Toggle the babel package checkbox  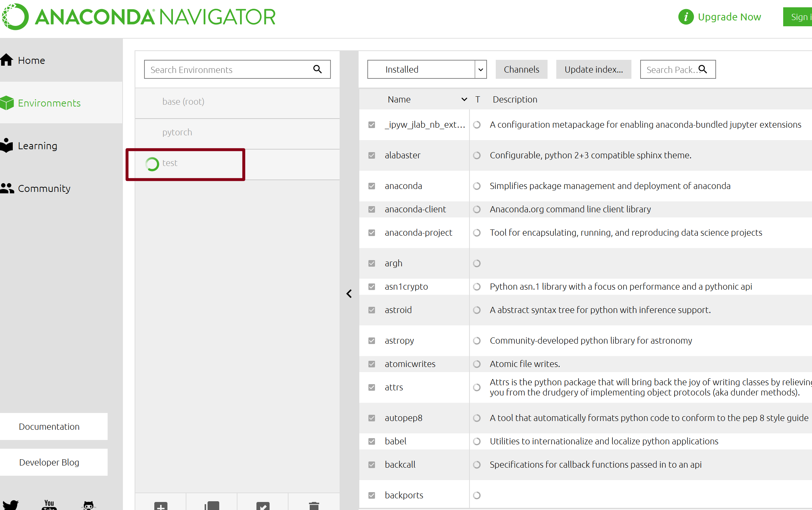(x=372, y=441)
